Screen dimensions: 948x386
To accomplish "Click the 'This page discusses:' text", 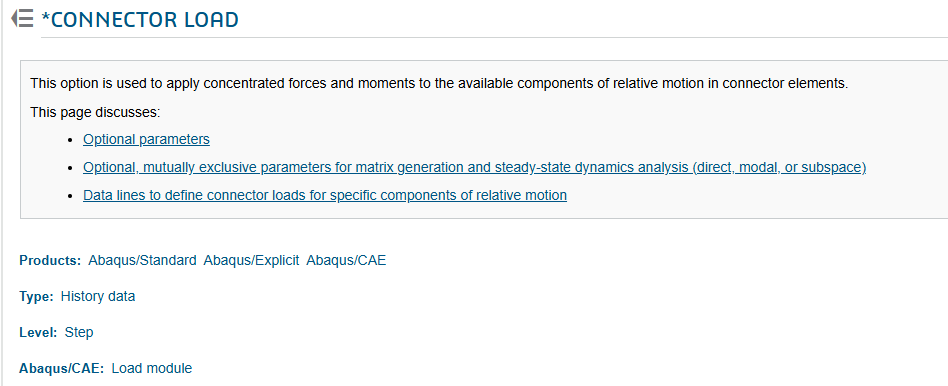I will (95, 113).
